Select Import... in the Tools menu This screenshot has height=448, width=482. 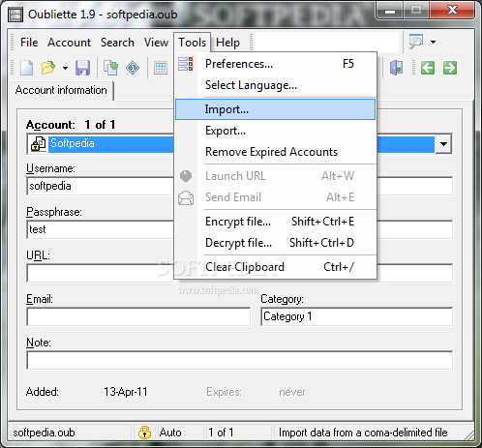coord(276,109)
